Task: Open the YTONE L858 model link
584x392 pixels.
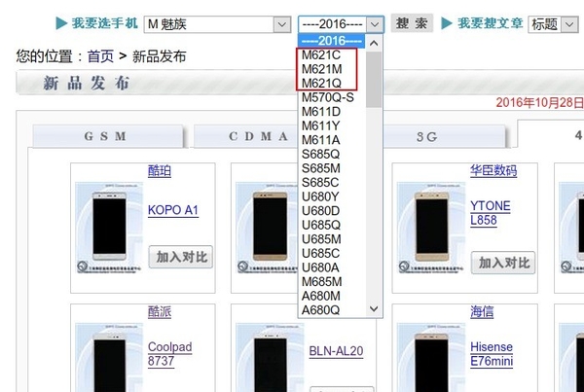Action: 491,213
